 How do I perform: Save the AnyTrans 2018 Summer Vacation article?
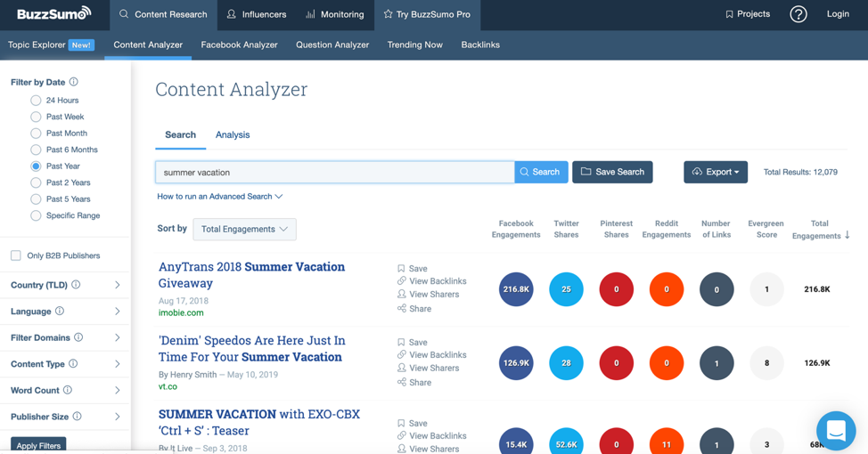pyautogui.click(x=413, y=268)
